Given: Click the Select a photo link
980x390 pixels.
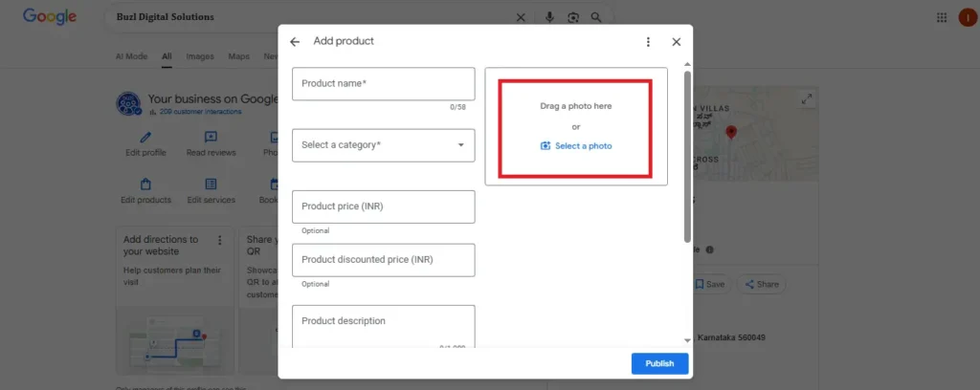Looking at the screenshot, I should pyautogui.click(x=576, y=146).
